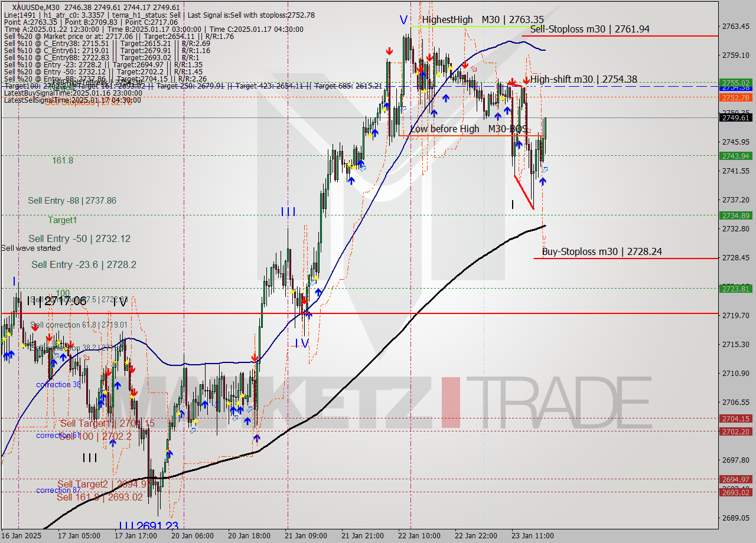Select the 'High-shift m30 | 2754.38' label

584,79
